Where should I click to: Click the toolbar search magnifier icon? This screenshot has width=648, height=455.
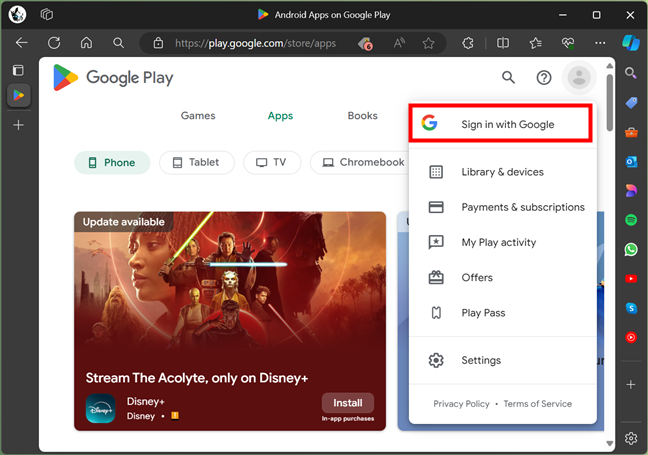tap(119, 43)
